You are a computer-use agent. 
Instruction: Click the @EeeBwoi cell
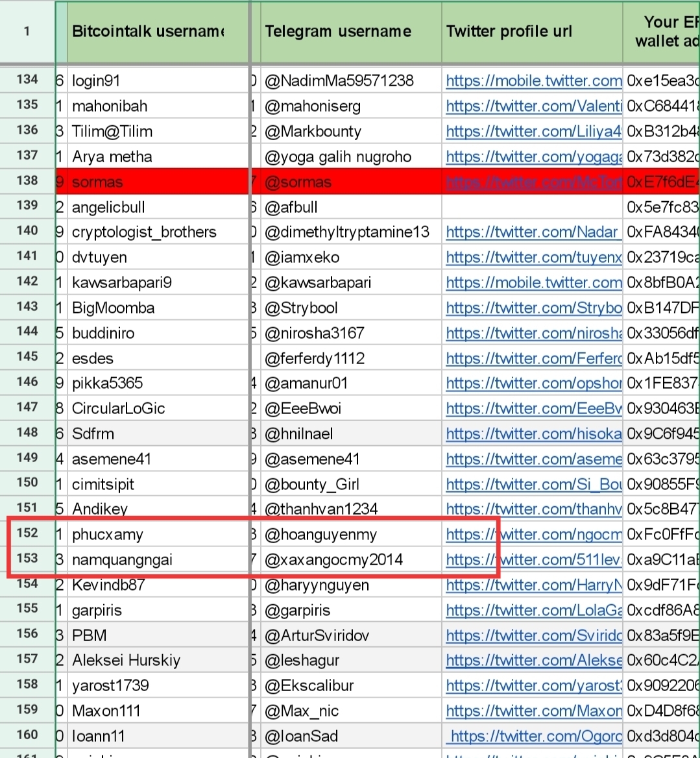(351, 408)
